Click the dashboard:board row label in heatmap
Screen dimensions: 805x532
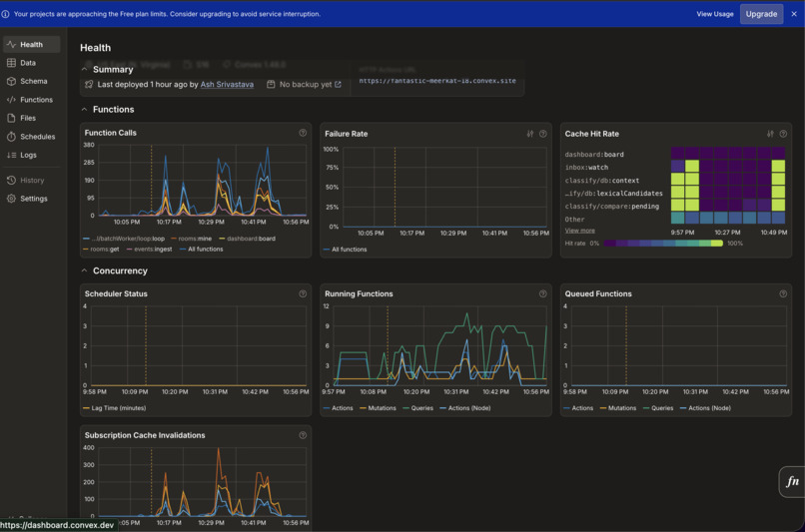pyautogui.click(x=594, y=155)
